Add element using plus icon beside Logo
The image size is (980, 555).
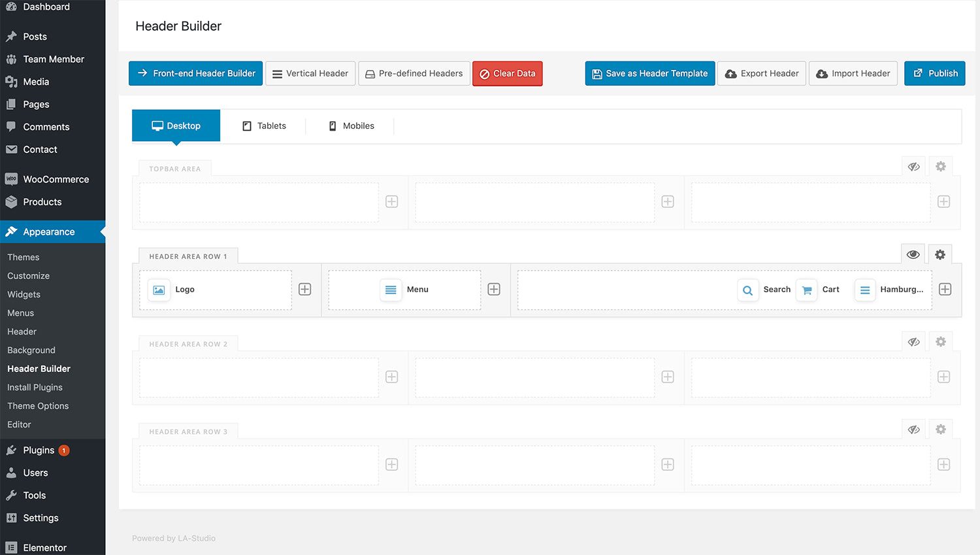pyautogui.click(x=305, y=290)
